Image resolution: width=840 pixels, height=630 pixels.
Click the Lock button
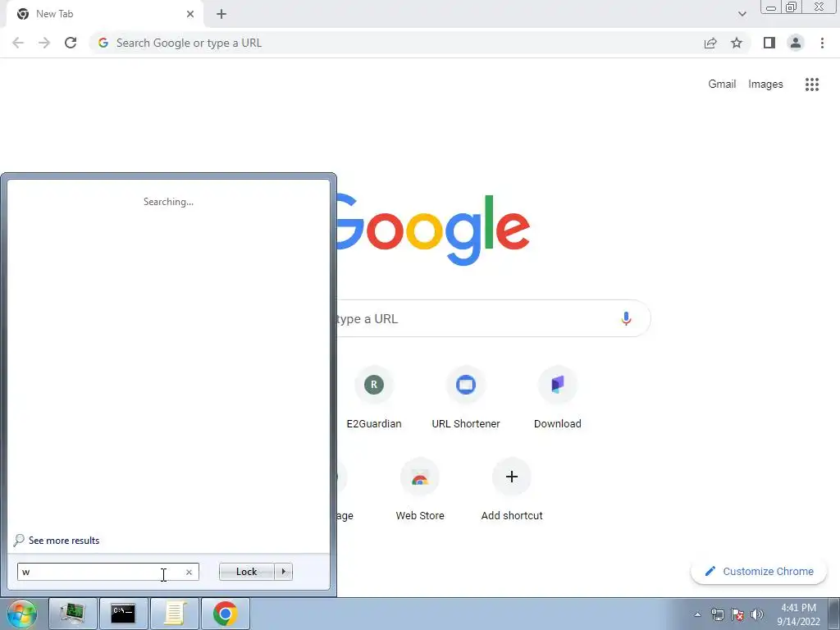click(246, 572)
